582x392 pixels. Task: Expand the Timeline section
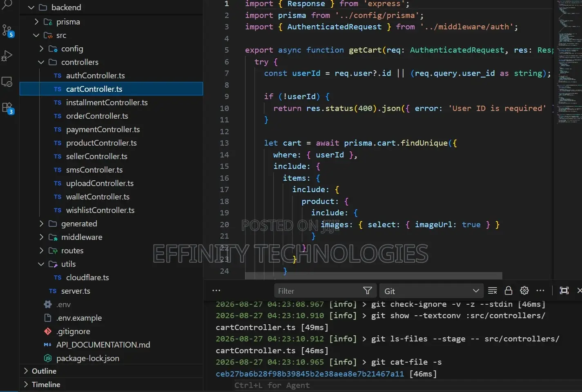pyautogui.click(x=111, y=384)
